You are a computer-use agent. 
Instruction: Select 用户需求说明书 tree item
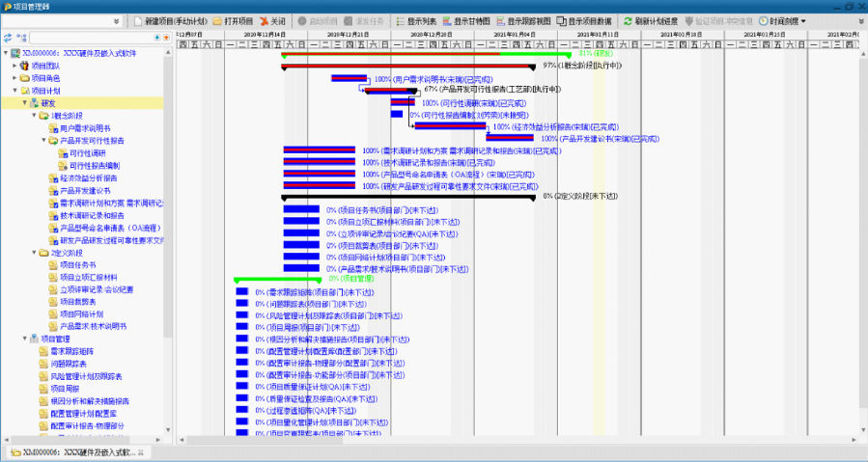coord(85,128)
